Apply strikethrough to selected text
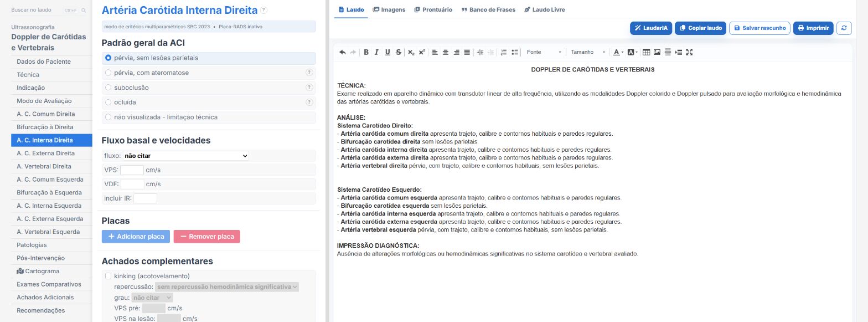868x322 pixels. [399, 52]
